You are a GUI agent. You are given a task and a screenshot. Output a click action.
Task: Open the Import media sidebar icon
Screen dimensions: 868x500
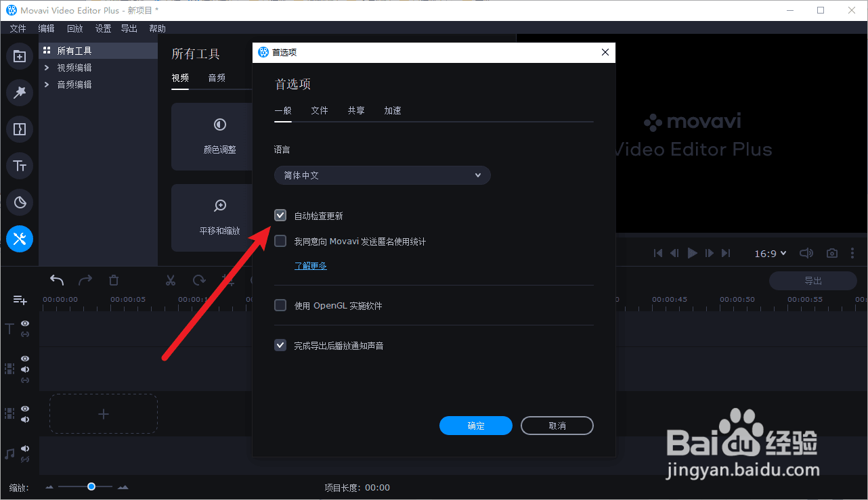click(20, 56)
